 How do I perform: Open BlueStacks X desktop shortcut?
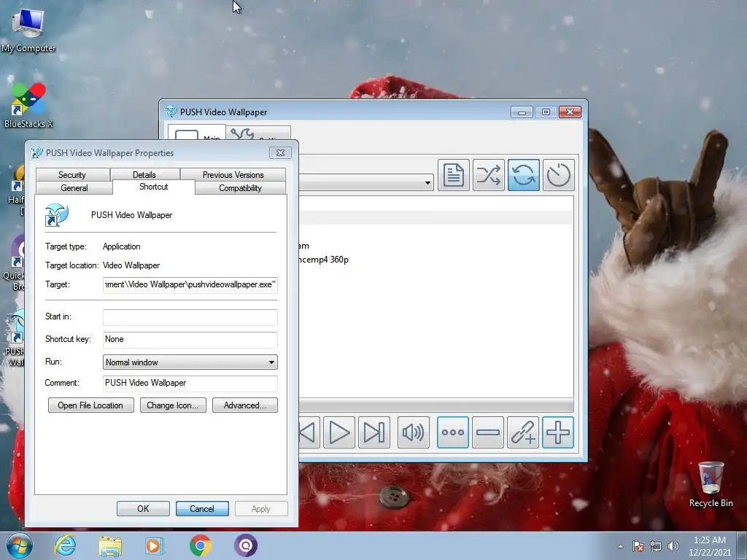click(28, 106)
